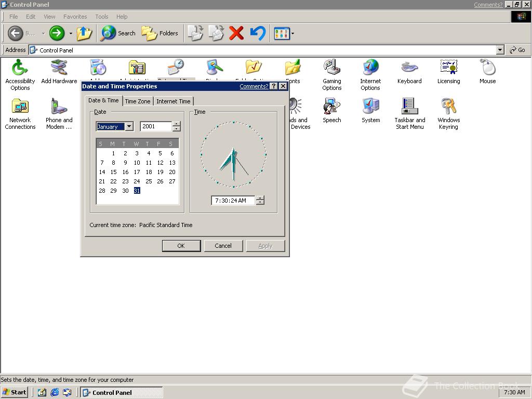Increase the year with the up spinner

point(177,124)
